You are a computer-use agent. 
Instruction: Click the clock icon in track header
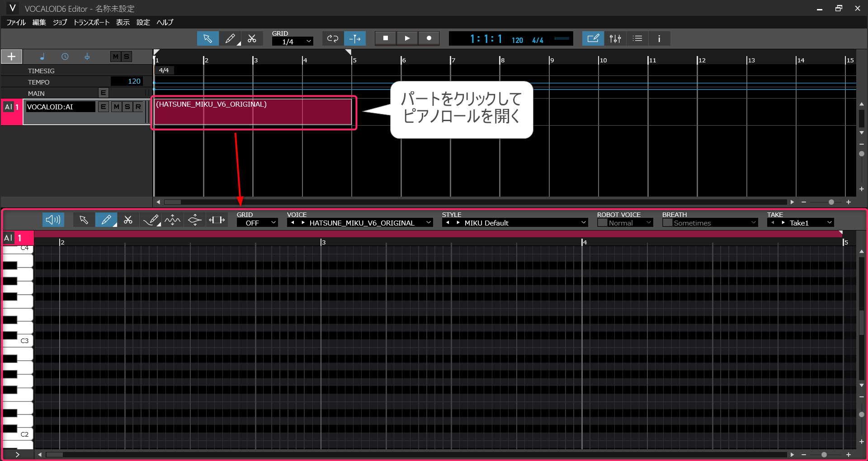pyautogui.click(x=65, y=56)
